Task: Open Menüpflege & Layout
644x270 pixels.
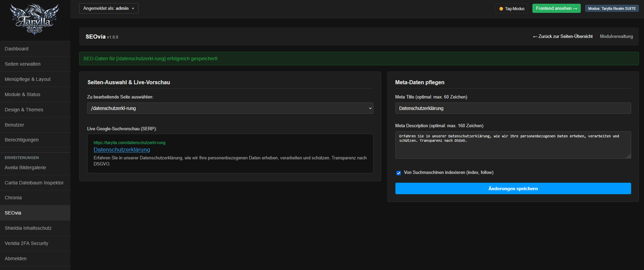Action: click(35, 79)
